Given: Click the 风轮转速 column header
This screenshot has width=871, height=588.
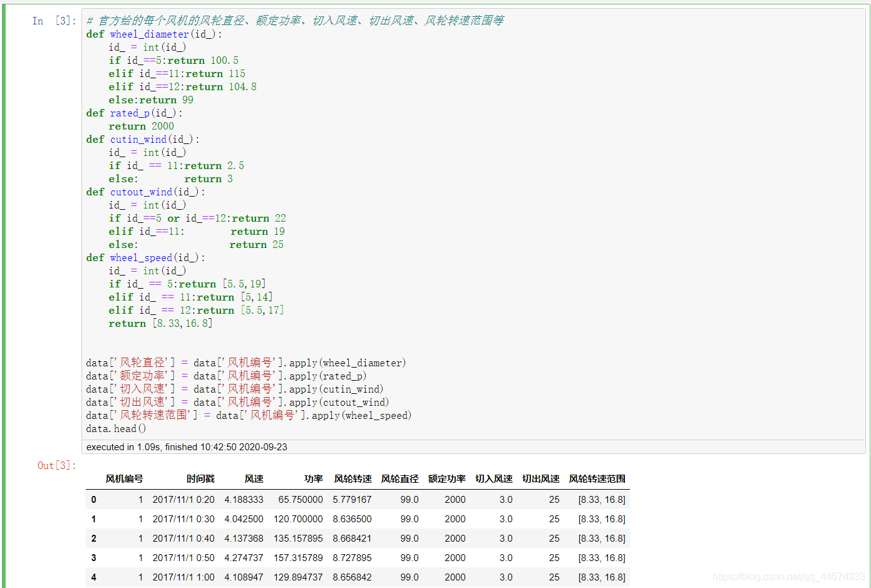Looking at the screenshot, I should (353, 479).
